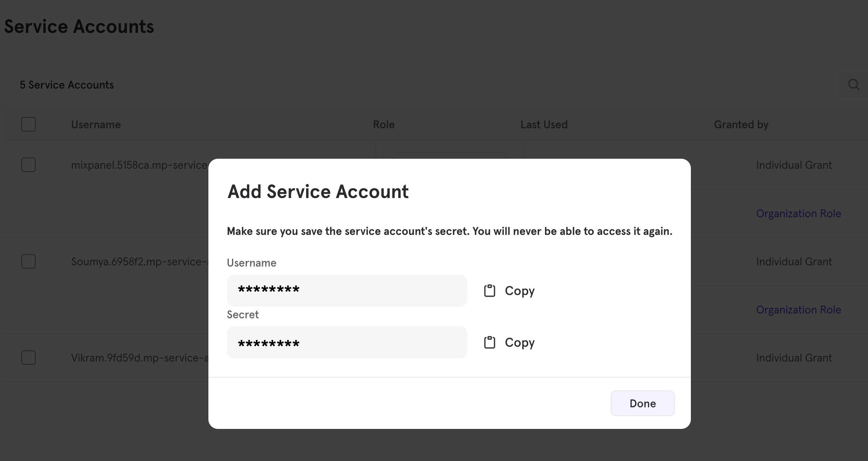Copy the service account Secret

tap(509, 342)
